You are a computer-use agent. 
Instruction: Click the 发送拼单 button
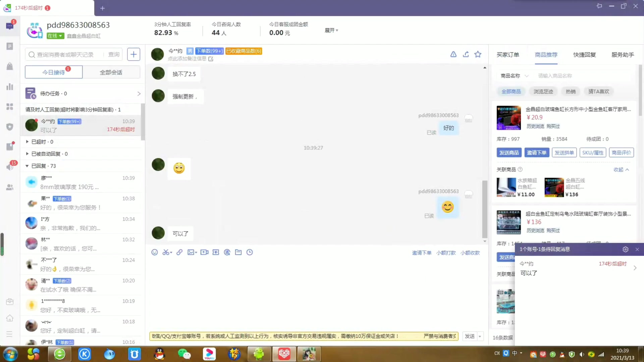(x=564, y=153)
